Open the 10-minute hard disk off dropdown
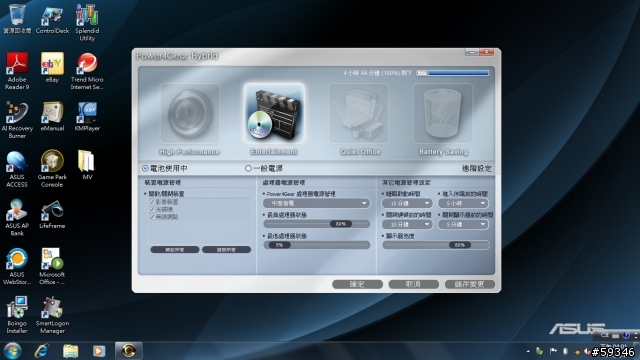The image size is (640, 360). coord(407,224)
